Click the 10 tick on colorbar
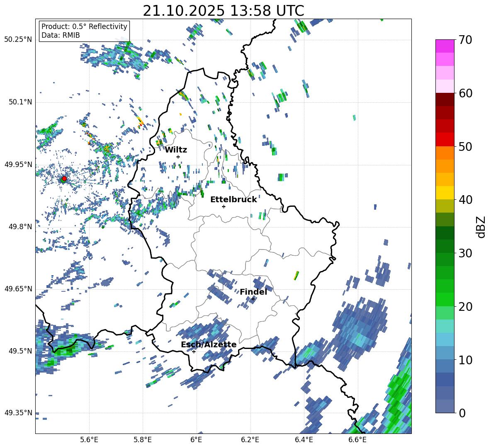The width and height of the screenshot is (491, 448). 465,360
